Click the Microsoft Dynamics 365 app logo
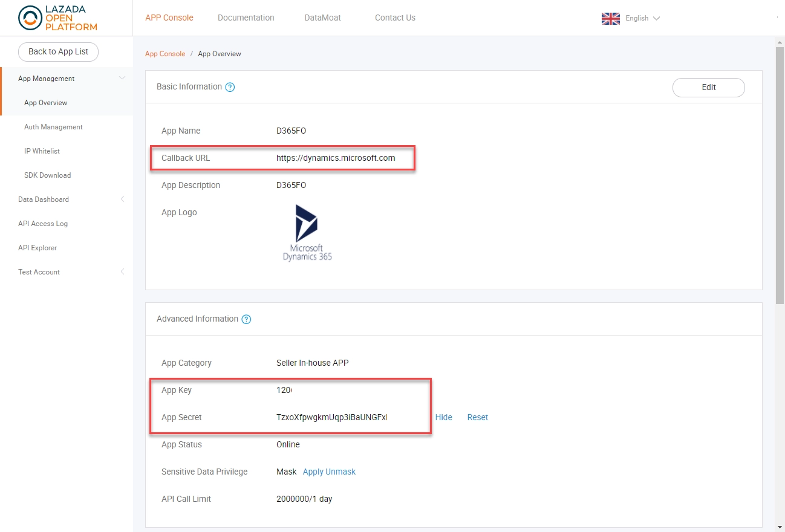Image resolution: width=785 pixels, height=532 pixels. point(307,233)
